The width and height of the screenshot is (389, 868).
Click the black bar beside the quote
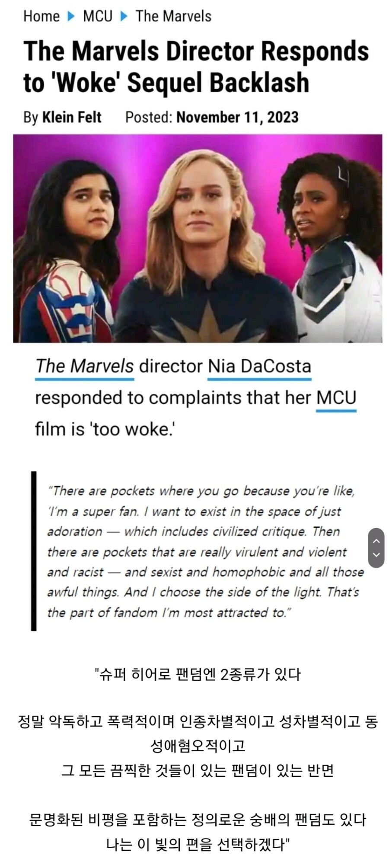[34, 551]
